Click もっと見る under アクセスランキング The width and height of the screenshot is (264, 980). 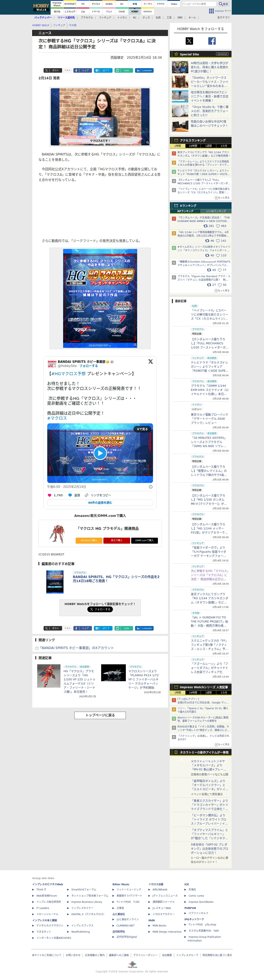pos(222,198)
